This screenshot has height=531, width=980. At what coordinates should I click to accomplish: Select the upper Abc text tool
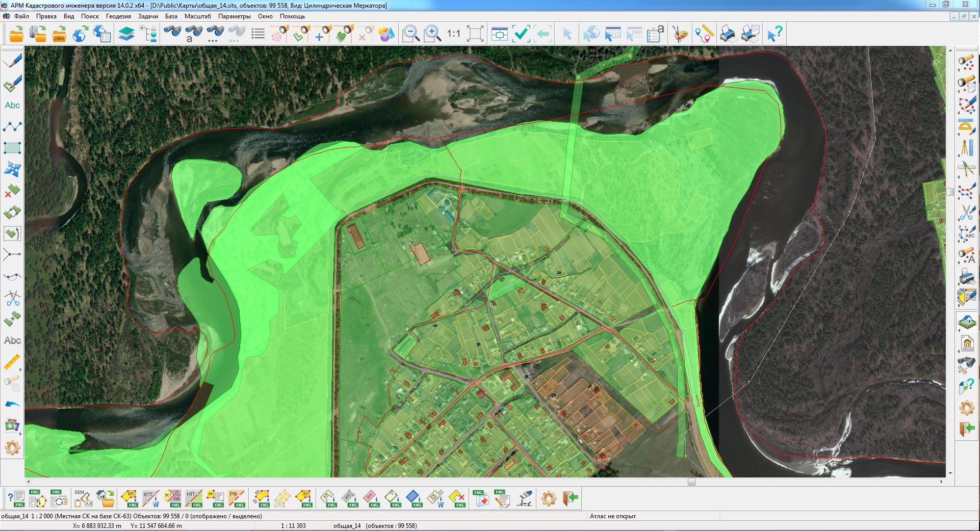tap(12, 105)
